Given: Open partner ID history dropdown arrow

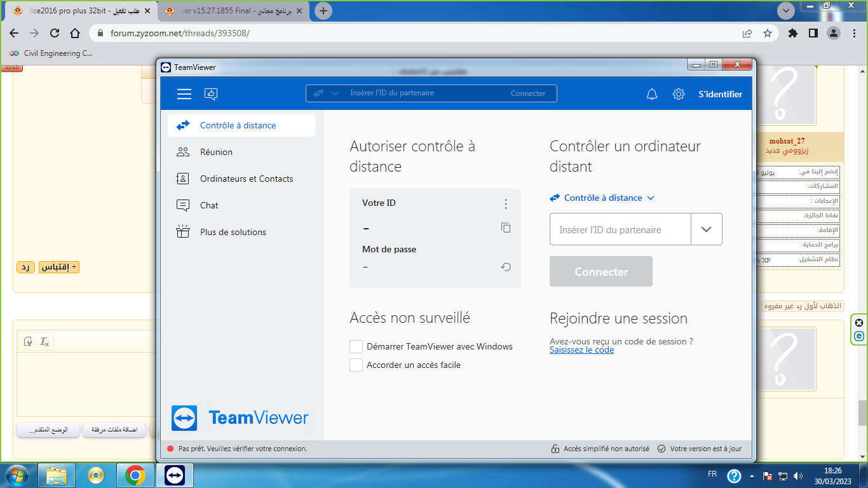Looking at the screenshot, I should (707, 229).
